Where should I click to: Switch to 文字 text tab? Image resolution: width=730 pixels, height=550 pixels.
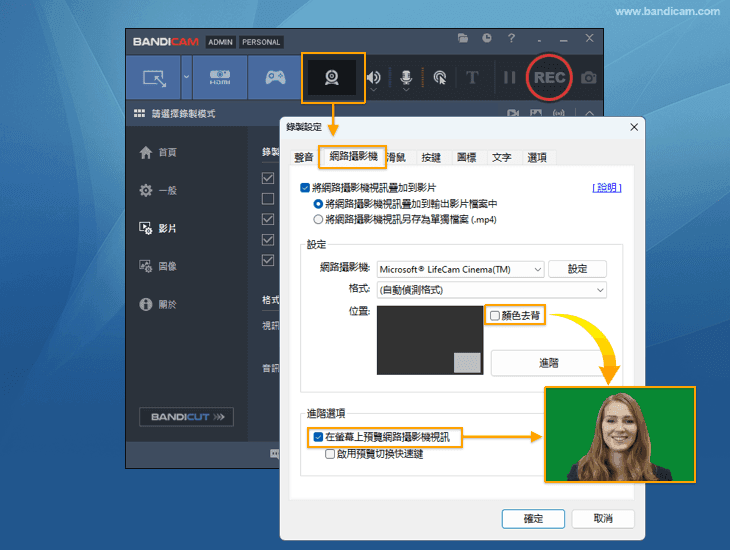click(x=502, y=157)
